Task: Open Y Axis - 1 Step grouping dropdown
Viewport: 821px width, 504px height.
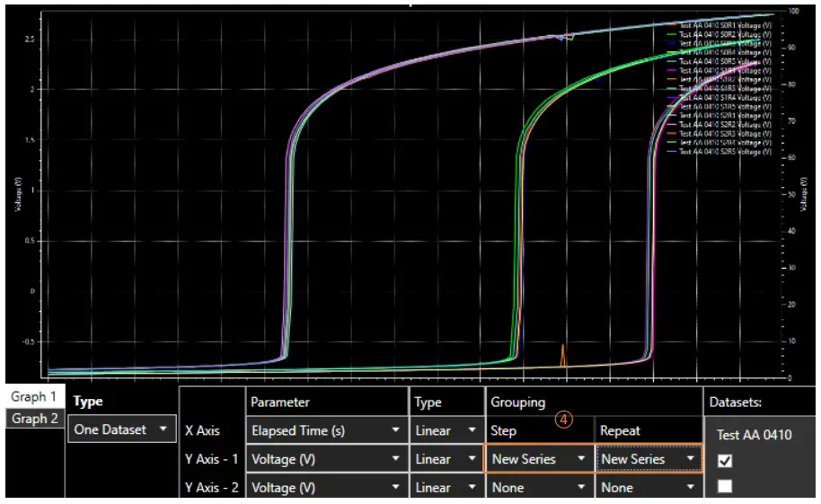Action: tap(539, 459)
